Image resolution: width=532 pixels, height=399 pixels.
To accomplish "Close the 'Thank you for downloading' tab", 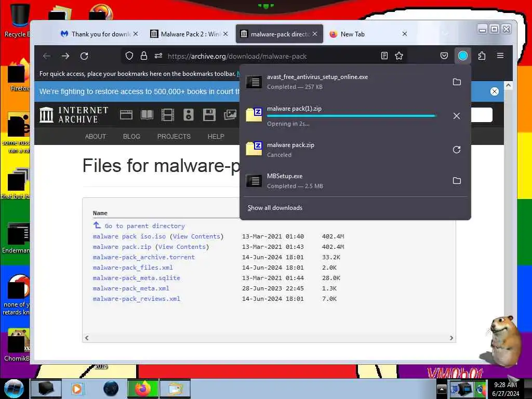I will tap(136, 34).
